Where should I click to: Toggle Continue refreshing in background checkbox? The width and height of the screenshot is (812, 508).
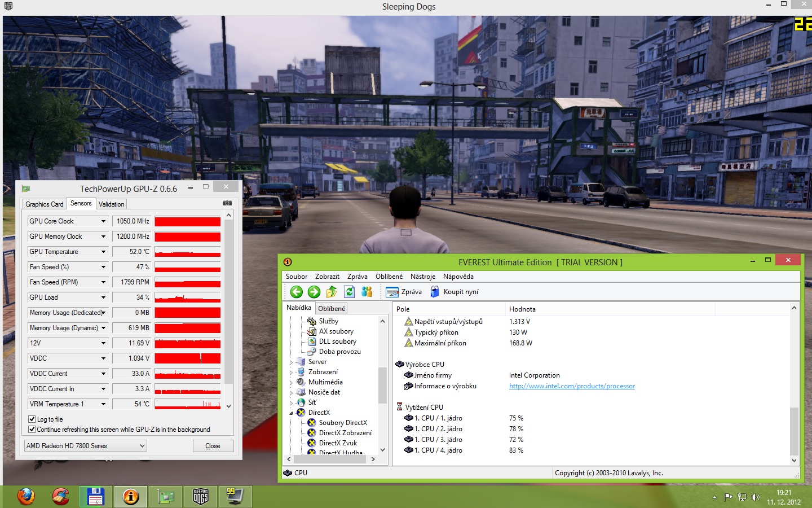point(32,430)
